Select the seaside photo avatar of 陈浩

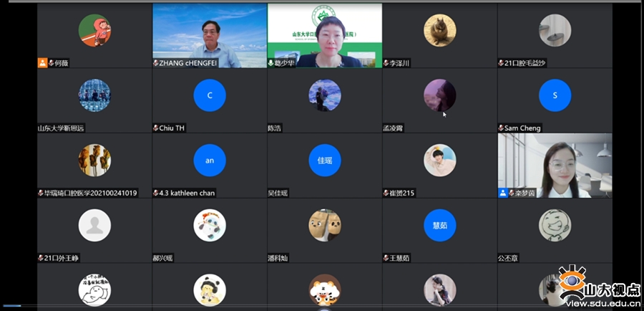(x=325, y=95)
